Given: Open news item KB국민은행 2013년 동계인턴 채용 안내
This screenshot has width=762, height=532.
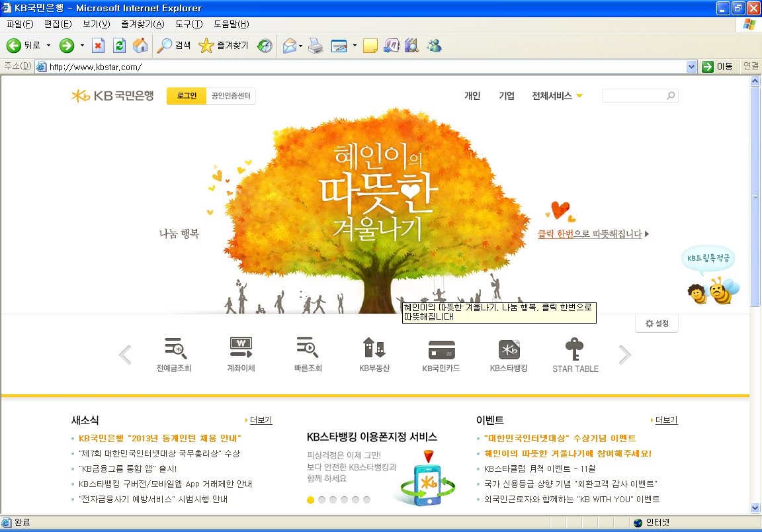Looking at the screenshot, I should click(x=160, y=438).
